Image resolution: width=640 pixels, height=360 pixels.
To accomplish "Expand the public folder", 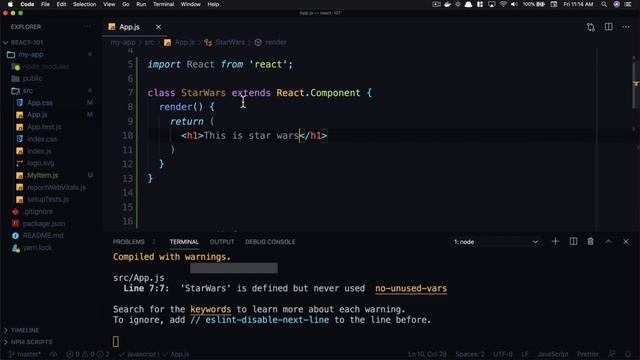I will 32,78.
